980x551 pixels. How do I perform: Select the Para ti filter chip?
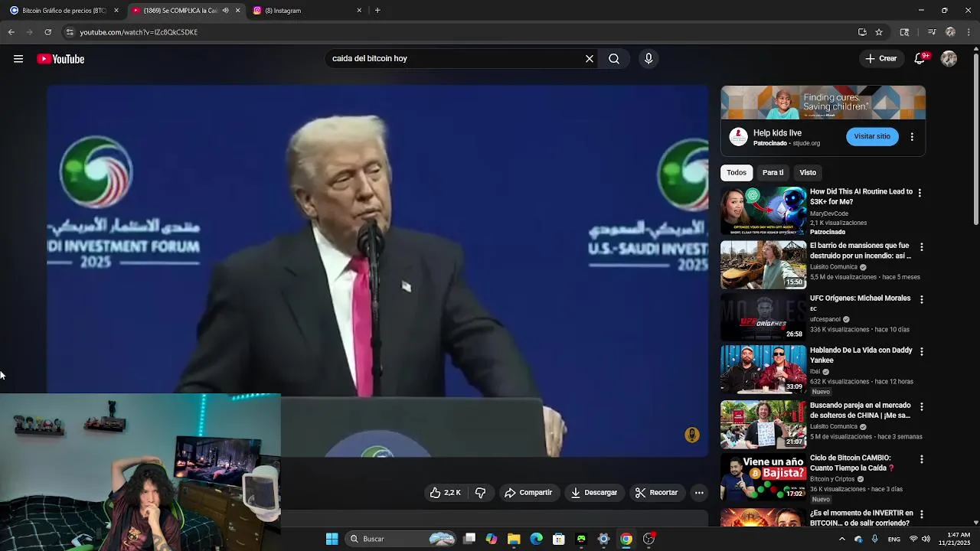pyautogui.click(x=773, y=172)
